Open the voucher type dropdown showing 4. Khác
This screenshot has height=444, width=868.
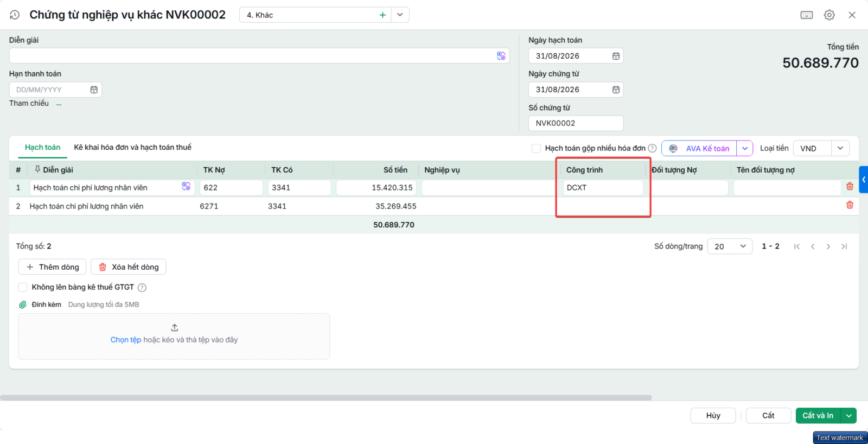[x=400, y=15]
